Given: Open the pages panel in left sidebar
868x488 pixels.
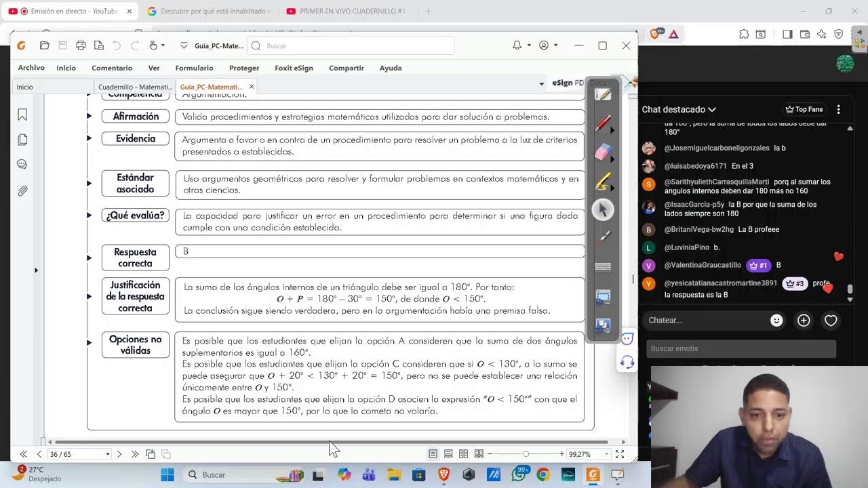Looking at the screenshot, I should (x=22, y=140).
